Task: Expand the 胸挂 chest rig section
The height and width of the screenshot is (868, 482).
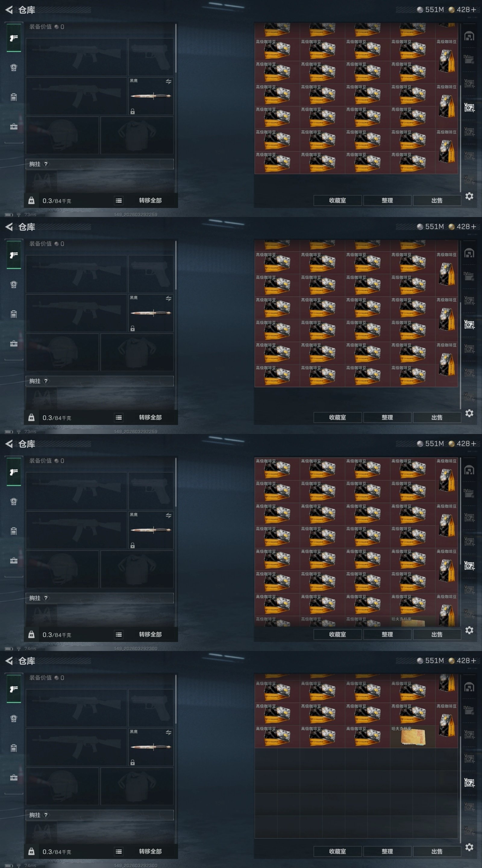Action: tap(100, 164)
